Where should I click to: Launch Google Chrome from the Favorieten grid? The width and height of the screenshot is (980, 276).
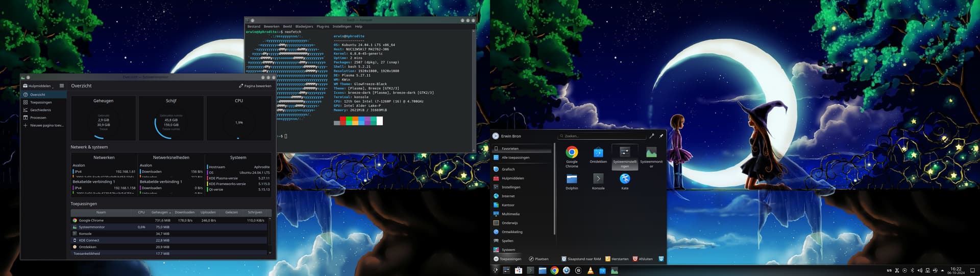pos(572,157)
